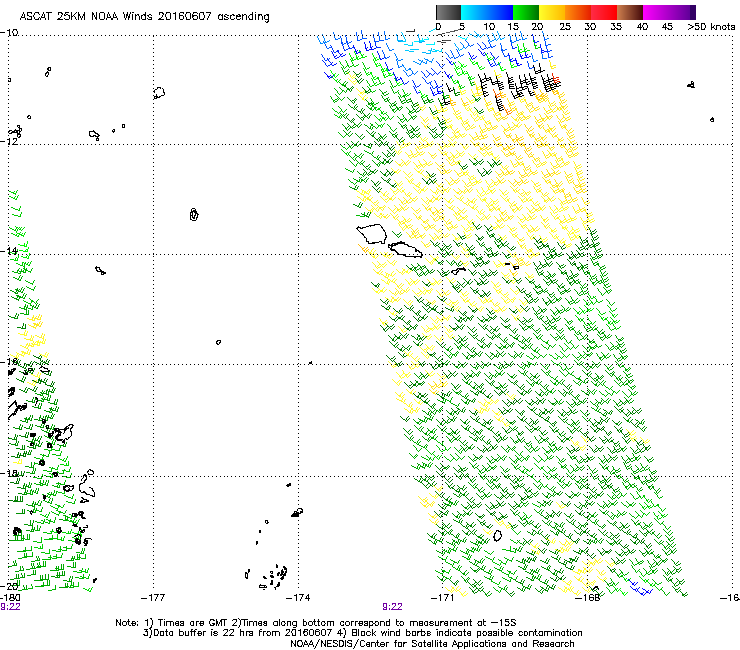Click the 'Data buffer is 22 hrs' note

coord(204,633)
